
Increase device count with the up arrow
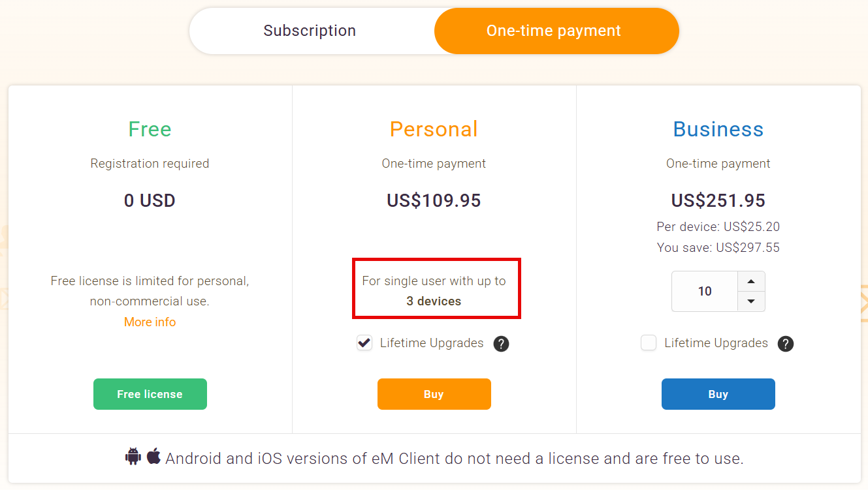pyautogui.click(x=751, y=282)
